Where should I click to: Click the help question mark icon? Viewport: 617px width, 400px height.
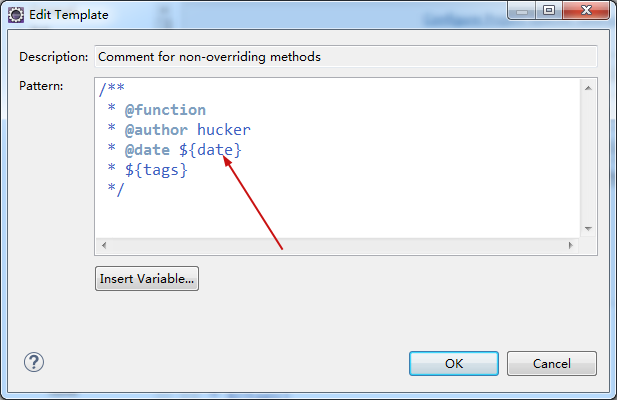point(33,362)
